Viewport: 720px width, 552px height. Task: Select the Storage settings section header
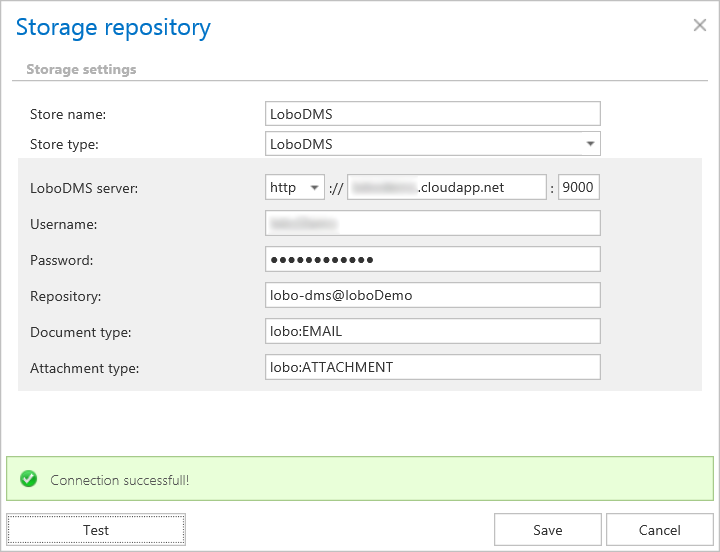[81, 69]
